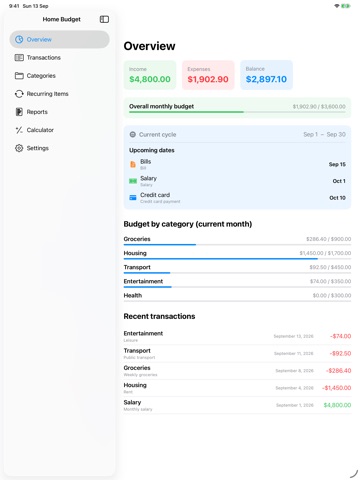Click the -$1,450.00 transaction amount
The height and width of the screenshot is (480, 360).
click(336, 388)
